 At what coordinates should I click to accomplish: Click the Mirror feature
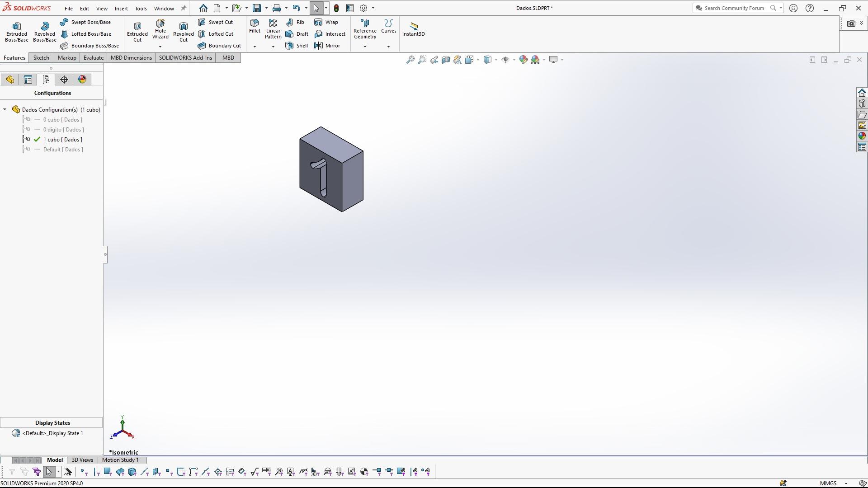point(327,46)
